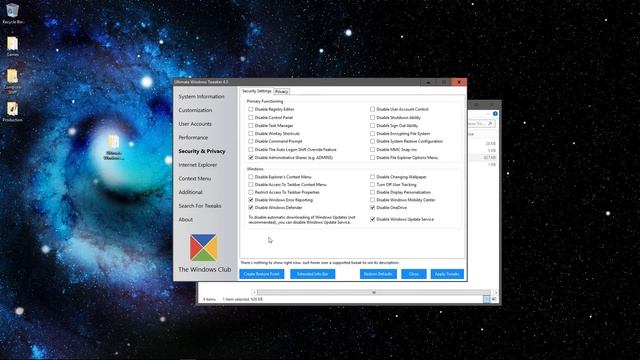Open Additional tweaks section
640x360 pixels.
pyautogui.click(x=190, y=192)
